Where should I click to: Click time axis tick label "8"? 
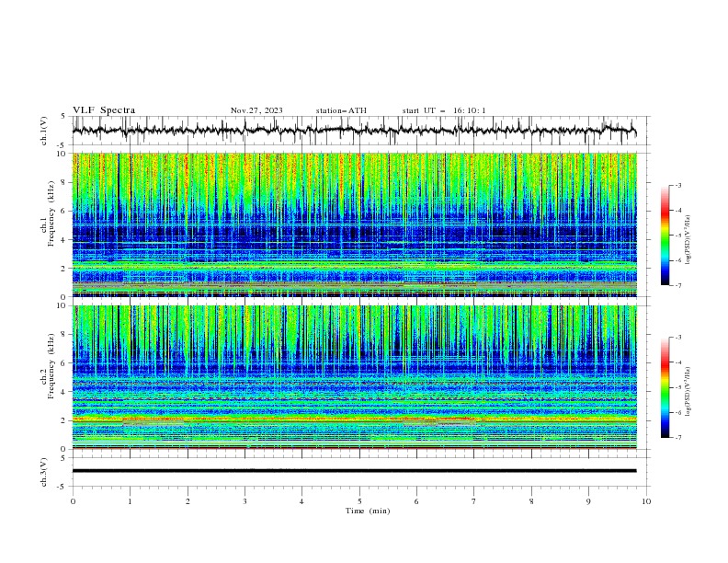pyautogui.click(x=531, y=501)
